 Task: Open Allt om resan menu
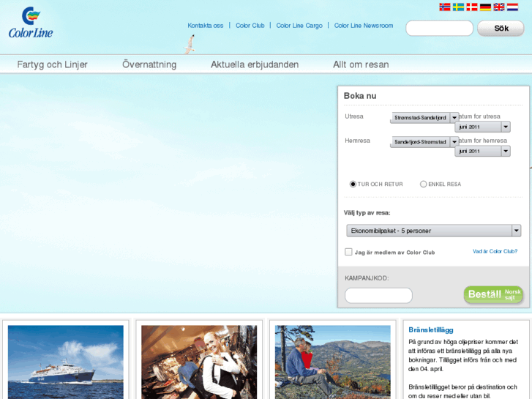pyautogui.click(x=361, y=64)
